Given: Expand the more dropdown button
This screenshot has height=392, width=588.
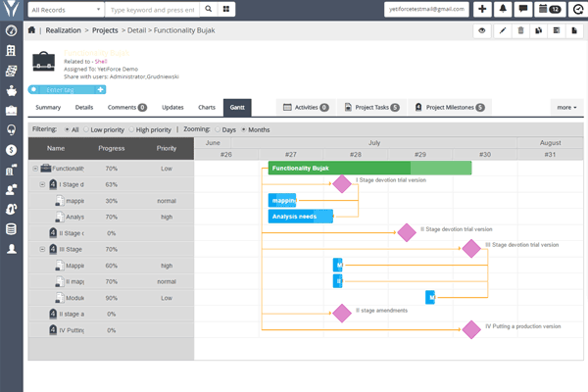Looking at the screenshot, I should pos(565,106).
